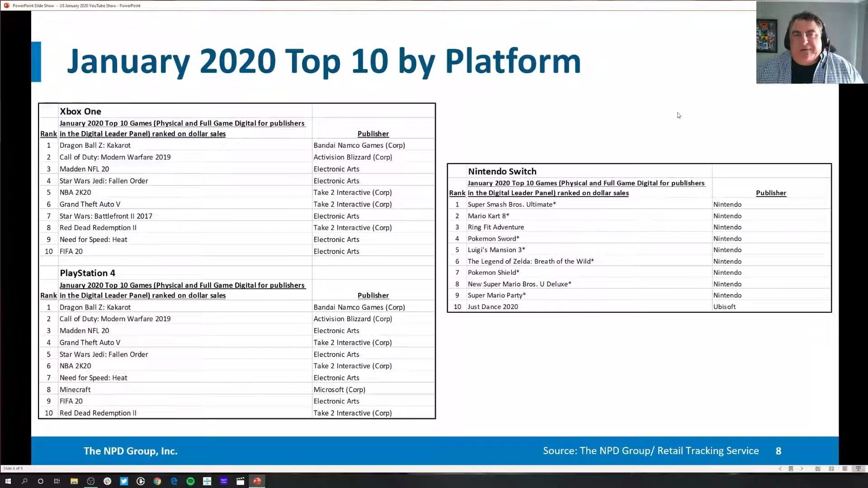Screen dimensions: 868x488
Task: Click the 'Slide 8 of 9' indicator
Action: (13, 469)
